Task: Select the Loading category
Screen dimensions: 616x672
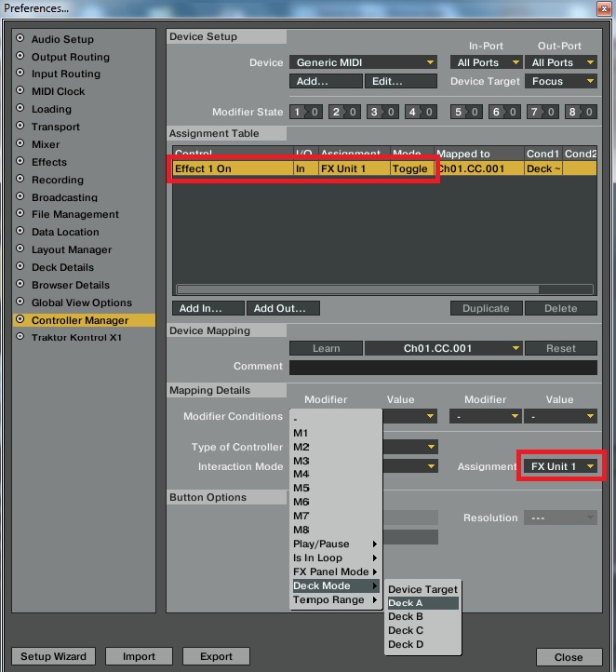Action: (x=51, y=109)
